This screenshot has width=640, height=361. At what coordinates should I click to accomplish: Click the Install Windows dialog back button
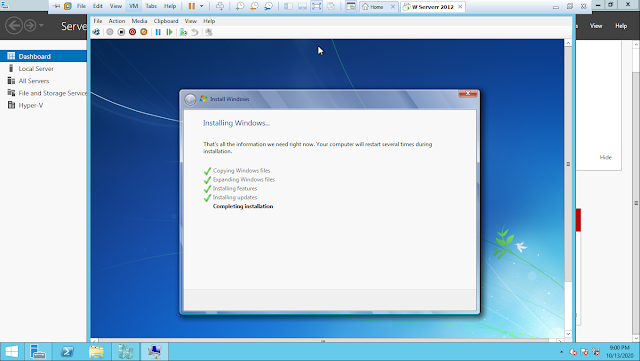coord(190,99)
